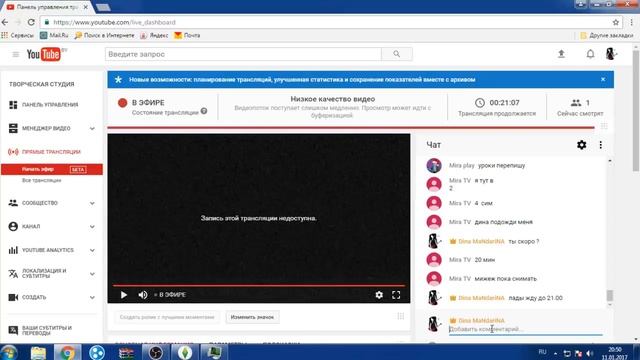
Task: Click the chat comment input field
Action: tap(525, 329)
